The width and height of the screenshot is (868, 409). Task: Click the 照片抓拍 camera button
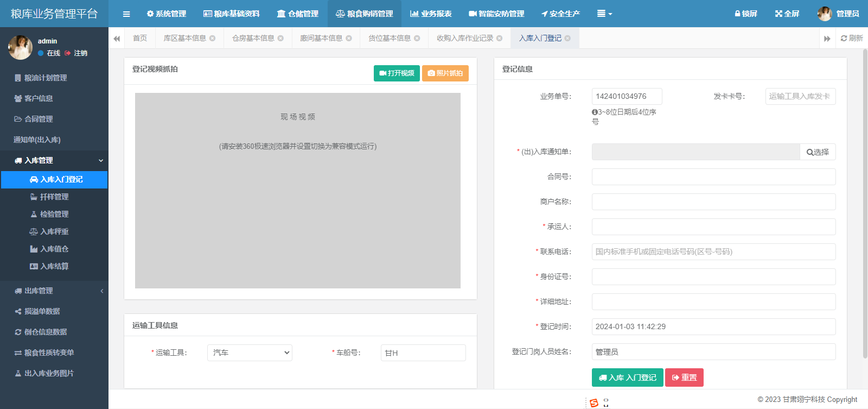point(445,73)
